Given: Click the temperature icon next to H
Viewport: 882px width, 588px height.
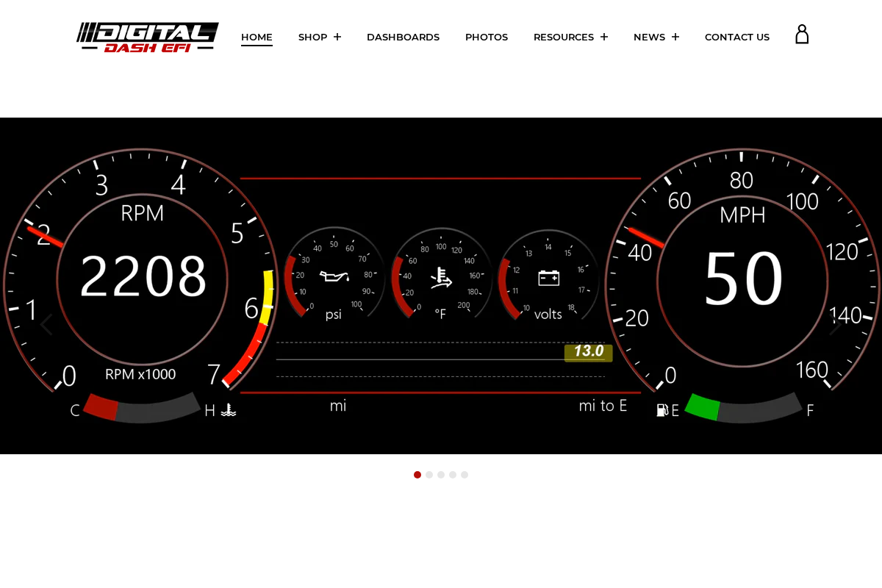Looking at the screenshot, I should tap(229, 410).
